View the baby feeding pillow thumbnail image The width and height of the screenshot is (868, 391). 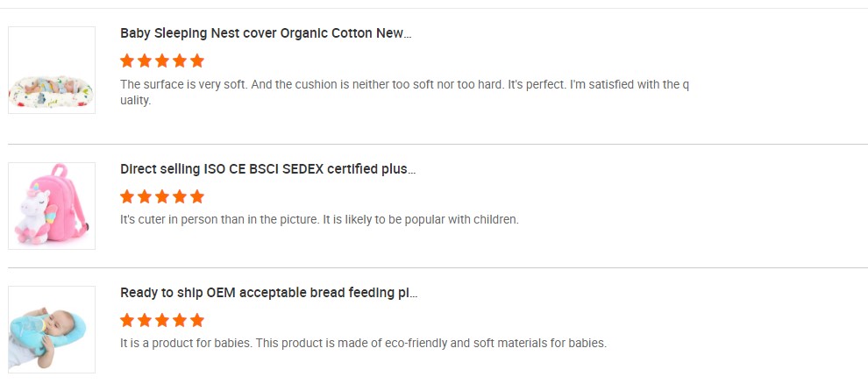click(x=52, y=329)
